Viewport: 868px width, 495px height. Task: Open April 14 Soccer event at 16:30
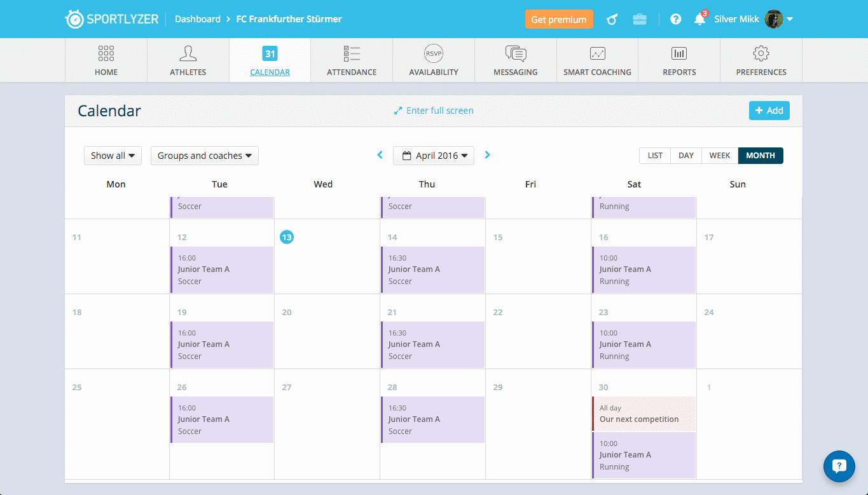tap(432, 269)
